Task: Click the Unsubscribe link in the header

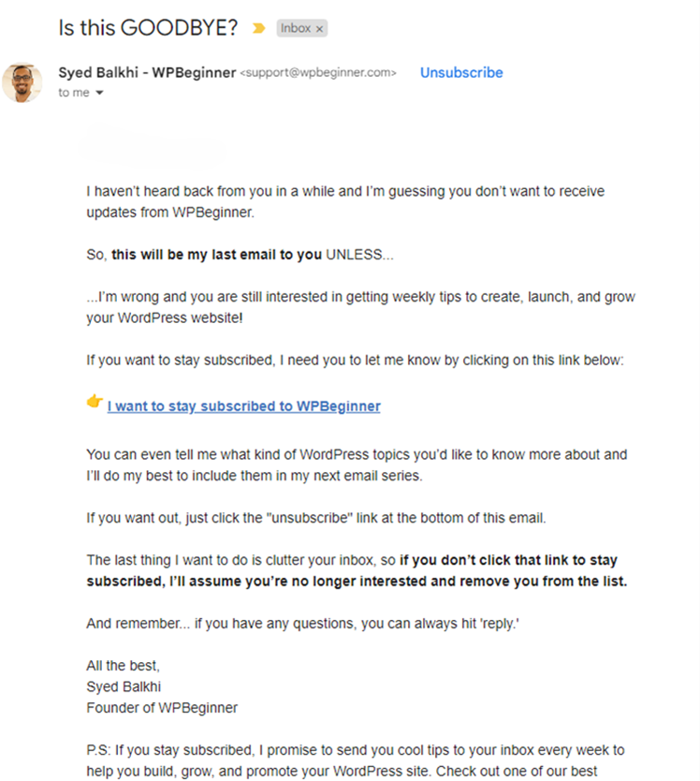Action: tap(460, 71)
